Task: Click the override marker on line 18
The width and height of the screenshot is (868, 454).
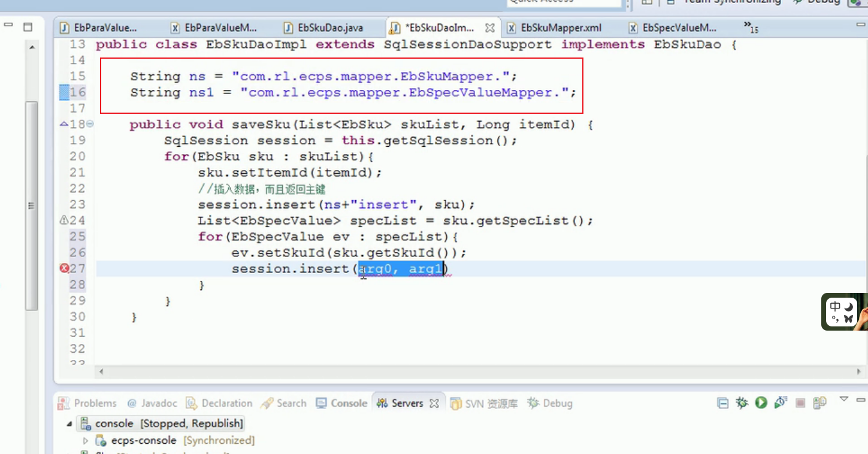Action: (x=64, y=124)
